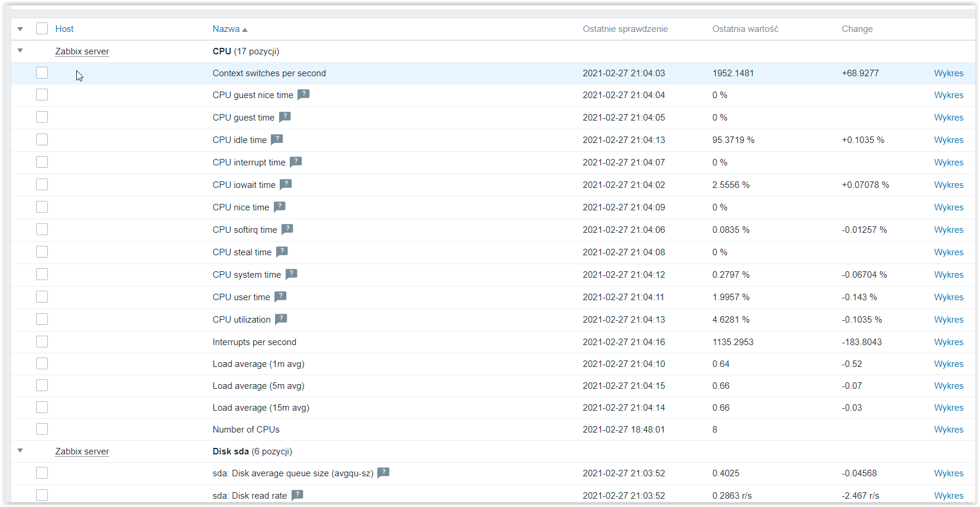980x507 pixels.
Task: Select the timestamp 2021-02-27 18:48:01
Action: (623, 430)
